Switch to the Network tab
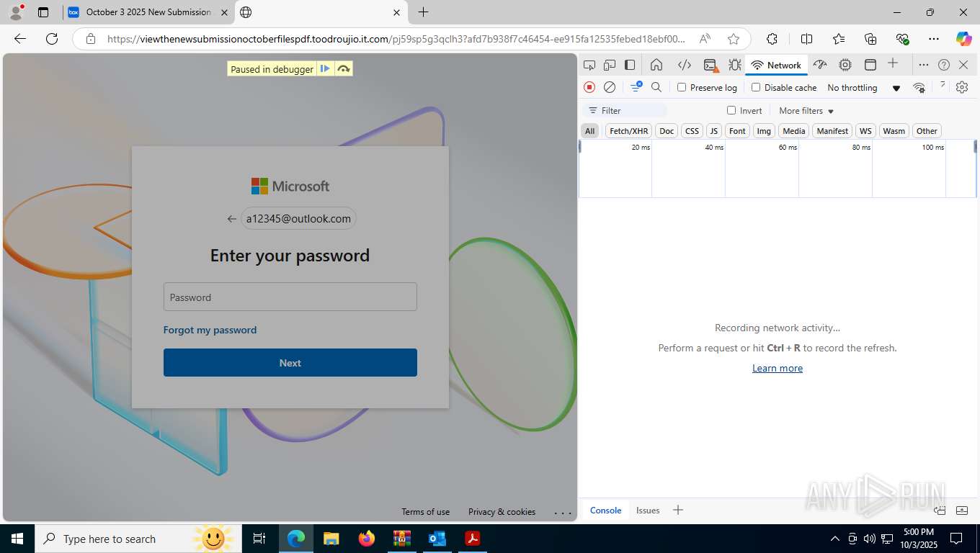Viewport: 980px width, 553px height. coord(776,65)
